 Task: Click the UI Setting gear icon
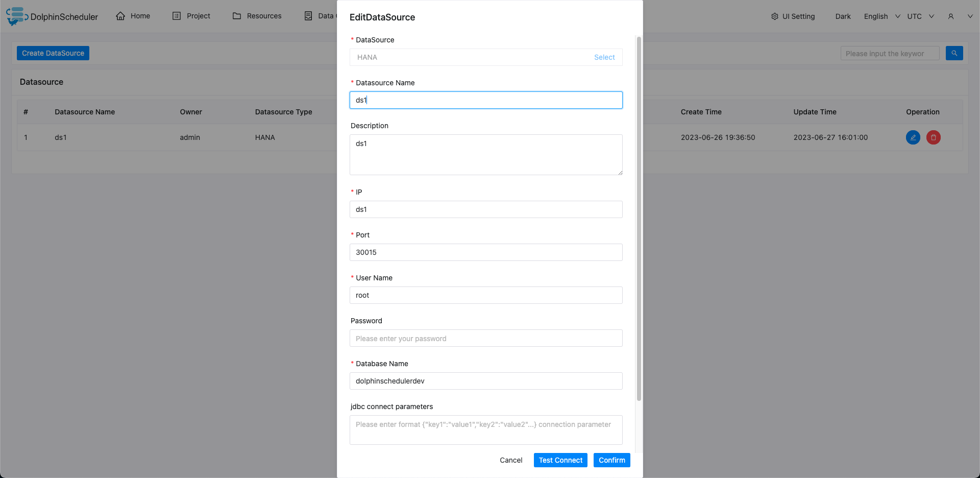coord(774,16)
